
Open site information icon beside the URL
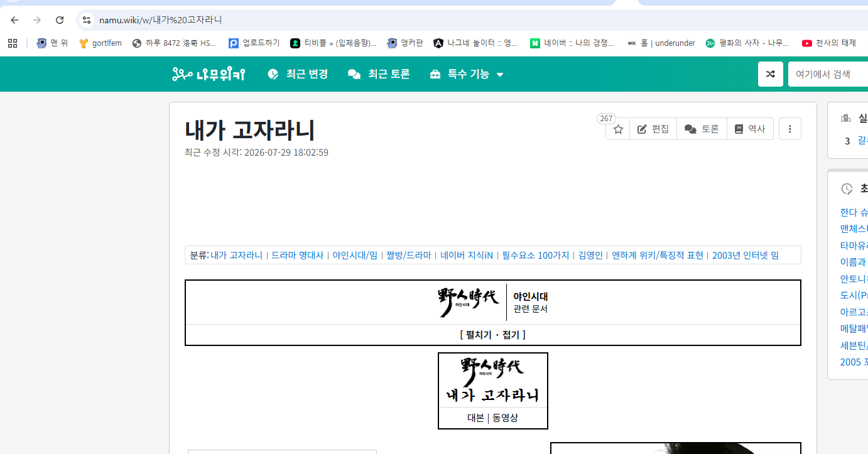(87, 20)
